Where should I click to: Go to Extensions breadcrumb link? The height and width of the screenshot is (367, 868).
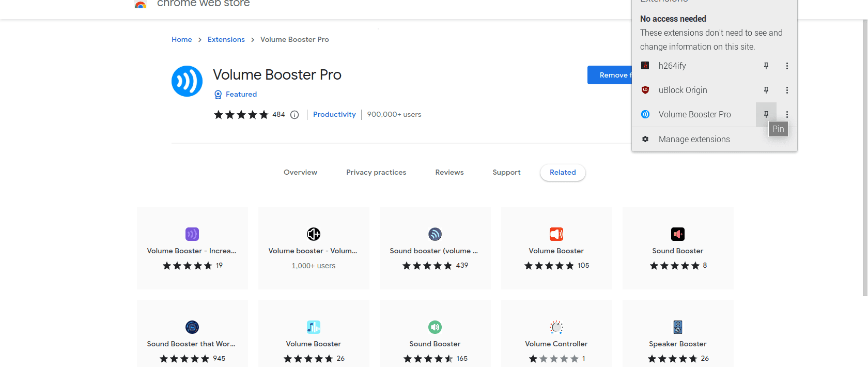226,40
